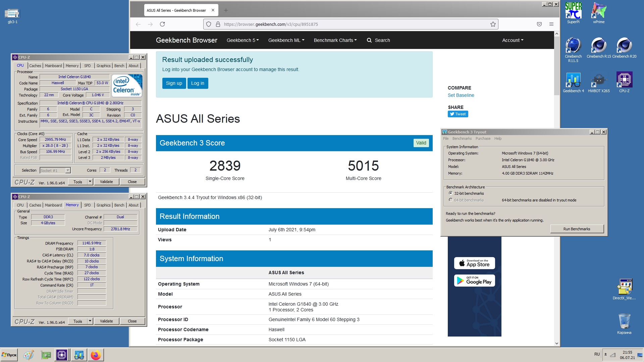Open the DirectX_We... desktop installer icon
Image resolution: width=644 pixels, height=362 pixels.
624,289
